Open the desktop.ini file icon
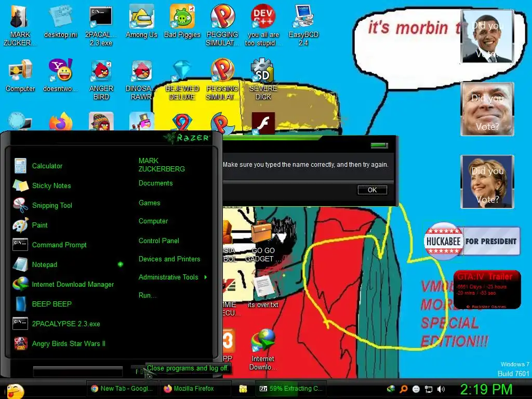532x399 pixels. click(x=60, y=21)
